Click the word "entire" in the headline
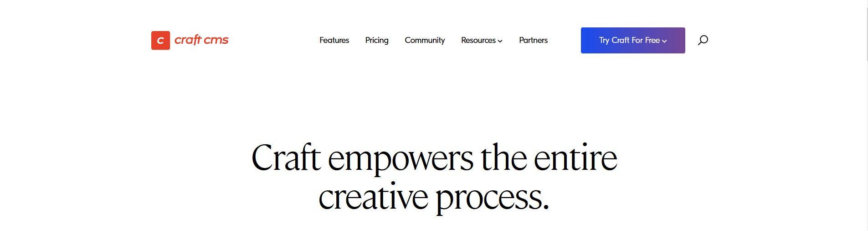Screen dimensions: 868x231 pyautogui.click(x=575, y=158)
